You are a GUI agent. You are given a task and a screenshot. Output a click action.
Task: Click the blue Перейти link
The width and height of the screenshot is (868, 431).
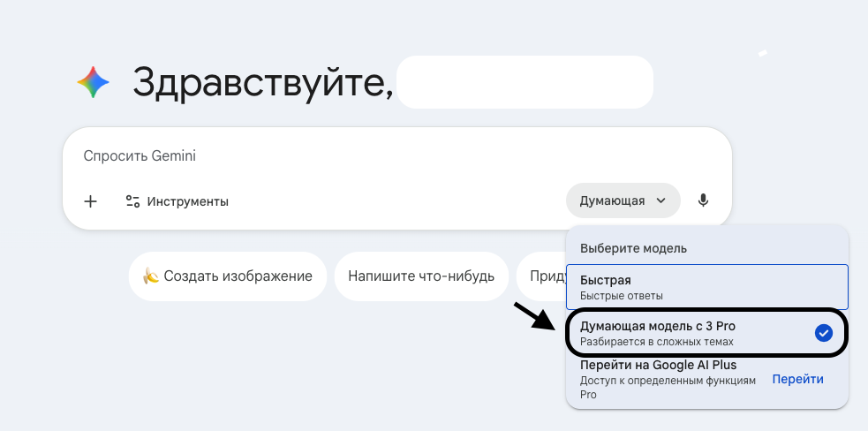pyautogui.click(x=797, y=379)
